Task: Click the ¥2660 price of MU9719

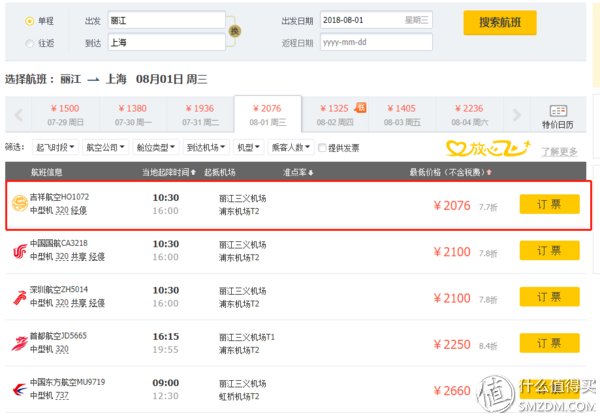Action: pos(452,391)
